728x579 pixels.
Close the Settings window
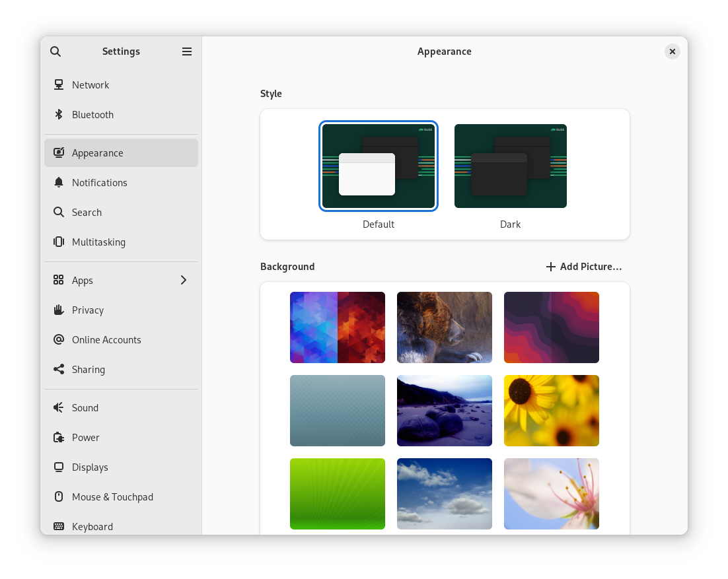672,51
